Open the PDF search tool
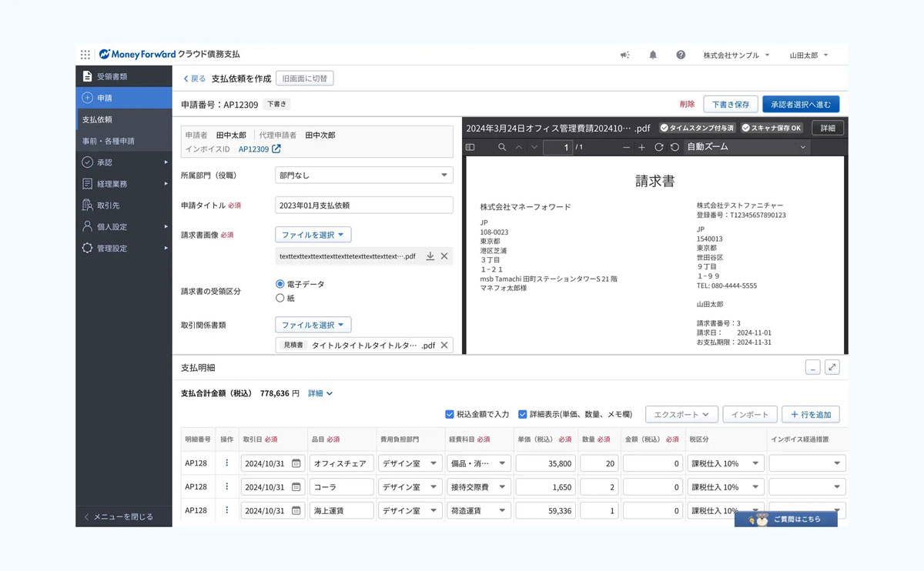The height and width of the screenshot is (571, 924). click(x=501, y=147)
